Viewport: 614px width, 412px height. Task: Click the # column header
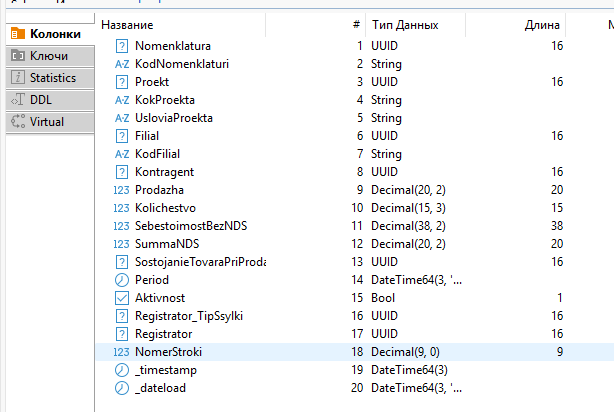(x=356, y=24)
